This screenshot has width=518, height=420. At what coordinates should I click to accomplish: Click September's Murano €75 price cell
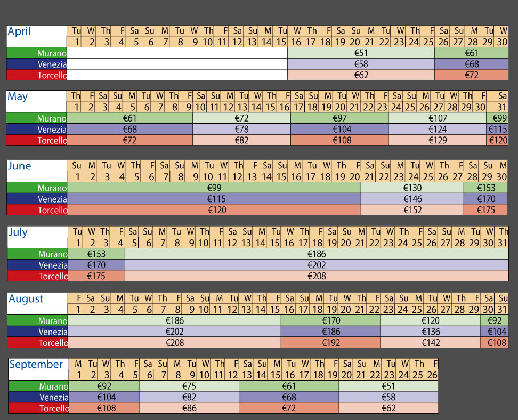[x=189, y=386]
